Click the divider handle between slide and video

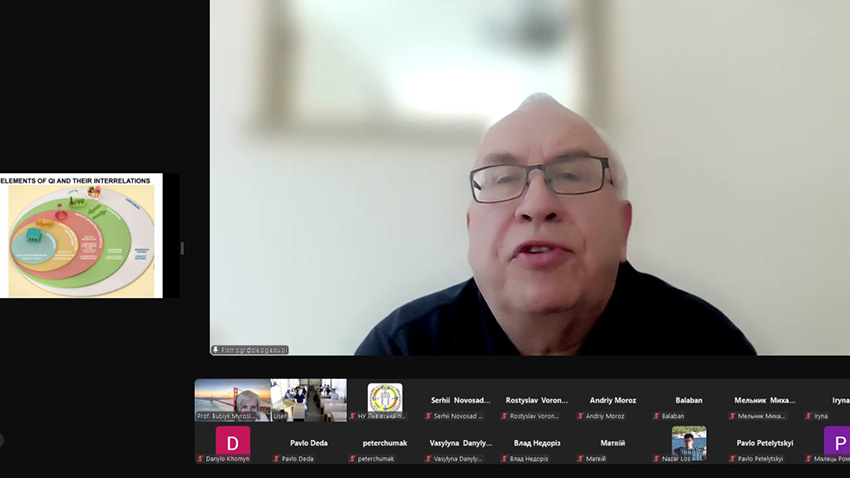[x=182, y=248]
